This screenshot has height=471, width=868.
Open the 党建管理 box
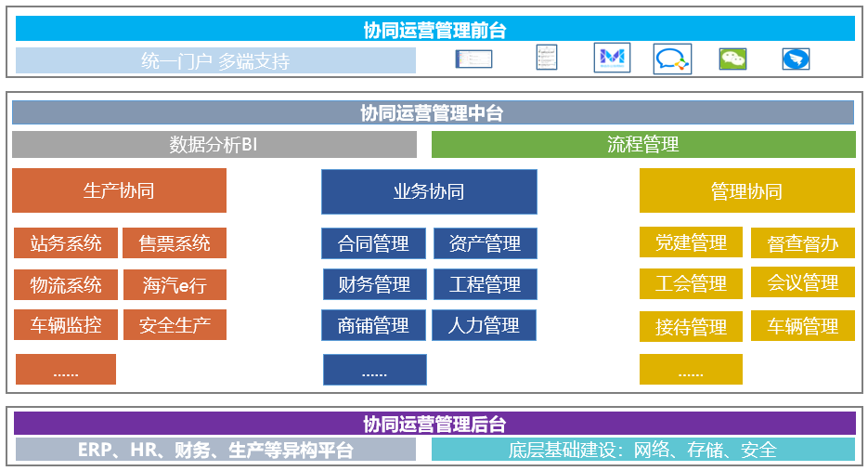[x=691, y=242]
